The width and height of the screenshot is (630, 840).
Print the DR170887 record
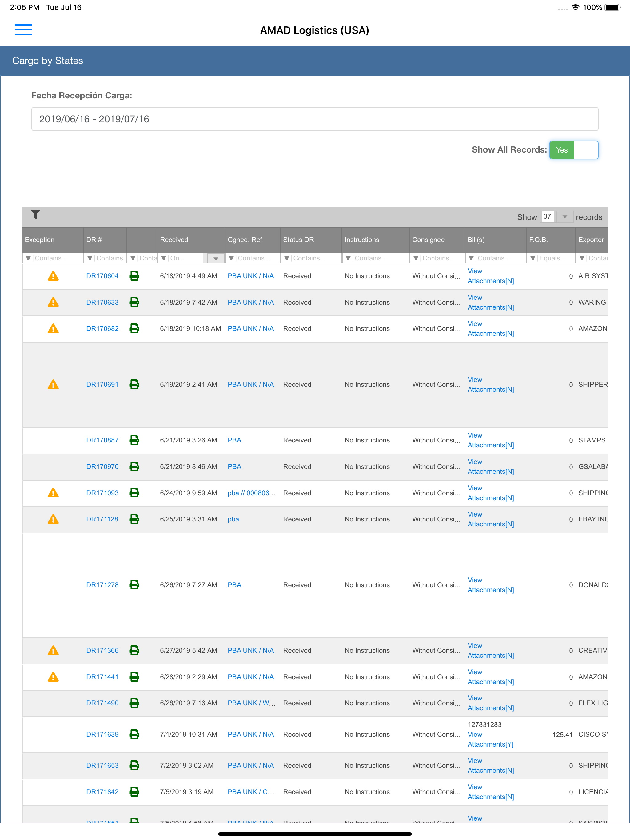[x=134, y=440]
